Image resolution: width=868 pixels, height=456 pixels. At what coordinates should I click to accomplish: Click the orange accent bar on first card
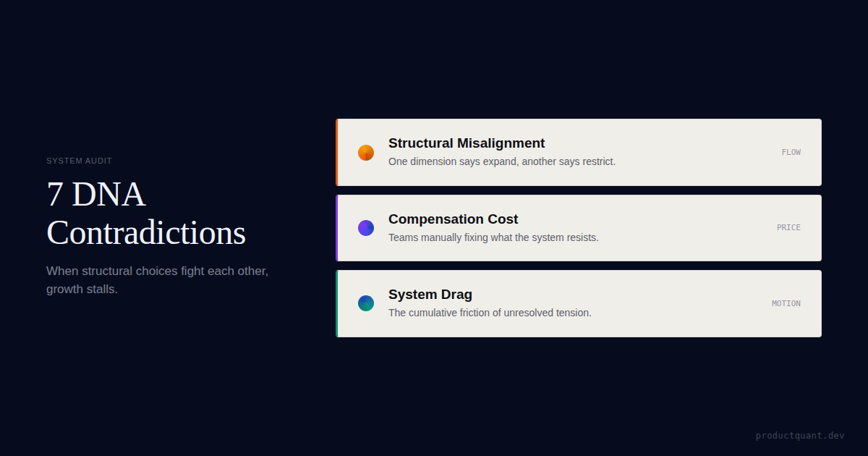337,153
